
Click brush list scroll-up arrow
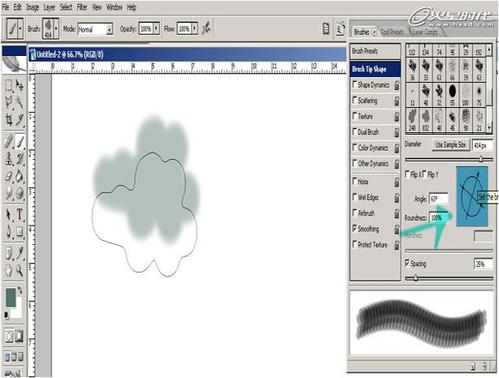click(489, 50)
